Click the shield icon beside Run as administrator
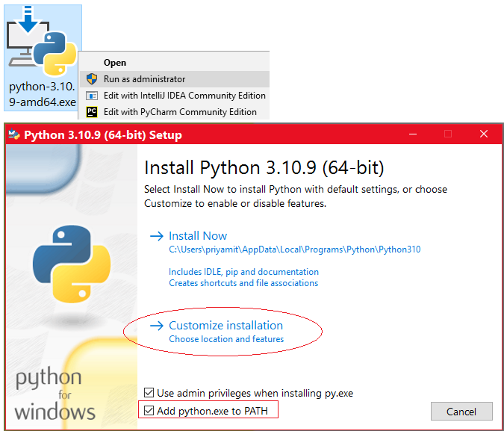 (x=92, y=79)
